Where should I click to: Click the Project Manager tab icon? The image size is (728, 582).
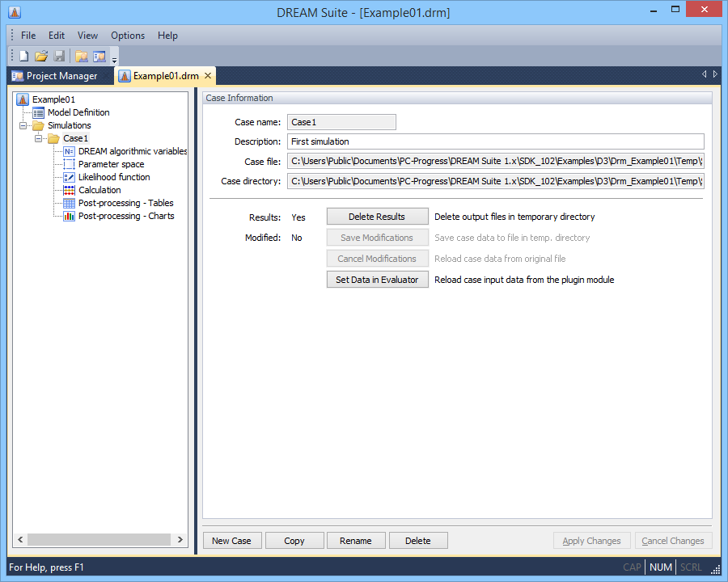tap(18, 76)
